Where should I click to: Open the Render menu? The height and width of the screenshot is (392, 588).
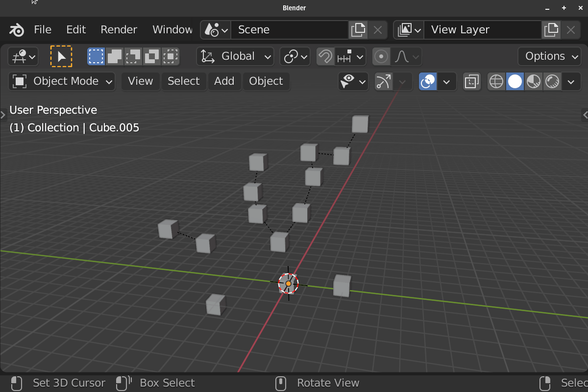(119, 29)
